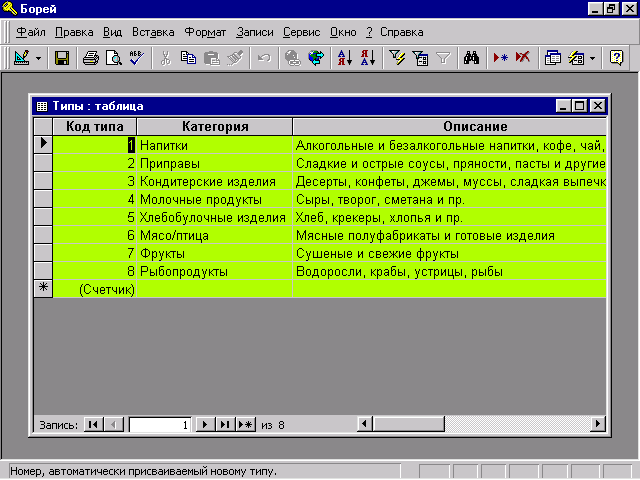Click the Молочные продукты cell
Viewport: 640px width, 480px height.
[214, 199]
